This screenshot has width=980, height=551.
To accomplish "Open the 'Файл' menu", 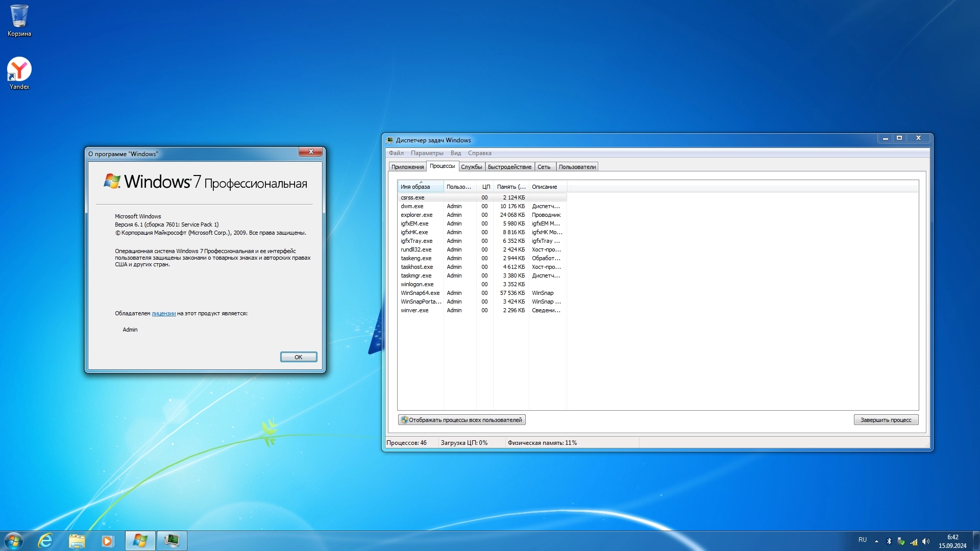I will (396, 153).
